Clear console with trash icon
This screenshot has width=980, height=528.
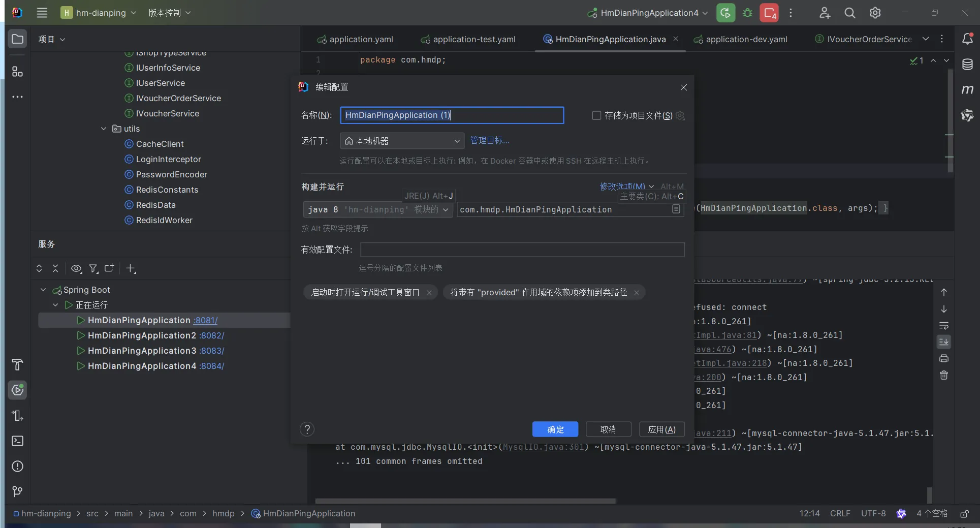tap(944, 375)
